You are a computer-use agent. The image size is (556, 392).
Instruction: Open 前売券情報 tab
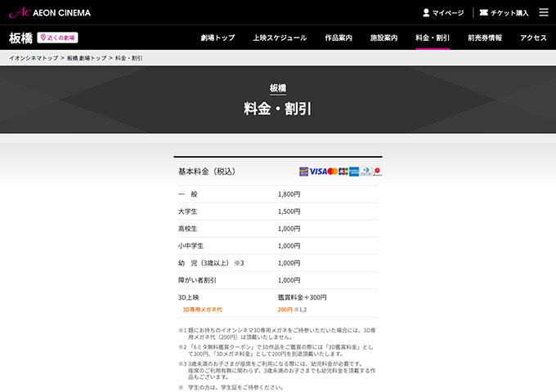click(485, 38)
